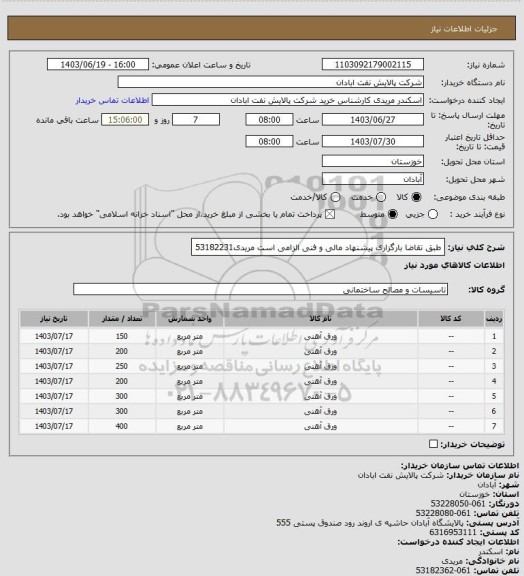Click the delivery province field خوزستان
This screenshot has width=524, height=576.
pyautogui.click(x=373, y=161)
